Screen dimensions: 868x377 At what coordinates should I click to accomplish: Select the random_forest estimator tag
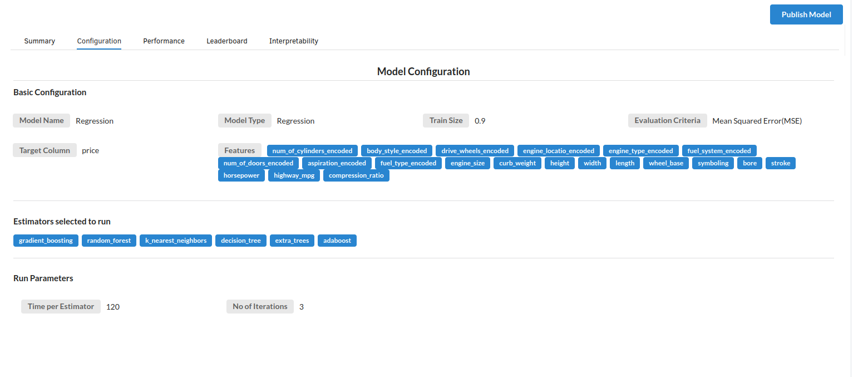point(109,241)
